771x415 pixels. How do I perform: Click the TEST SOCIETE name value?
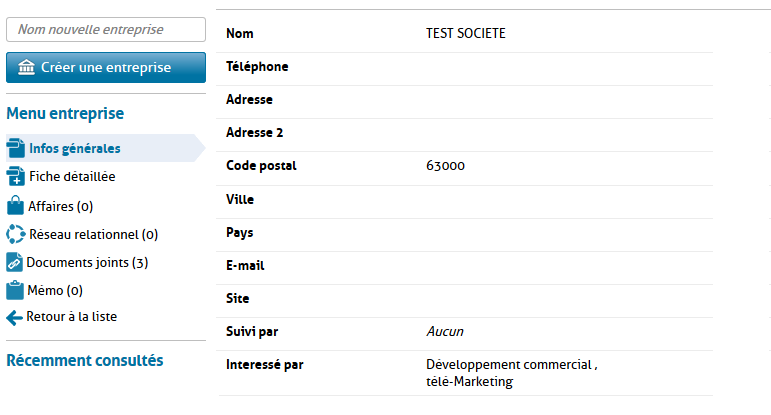[466, 34]
